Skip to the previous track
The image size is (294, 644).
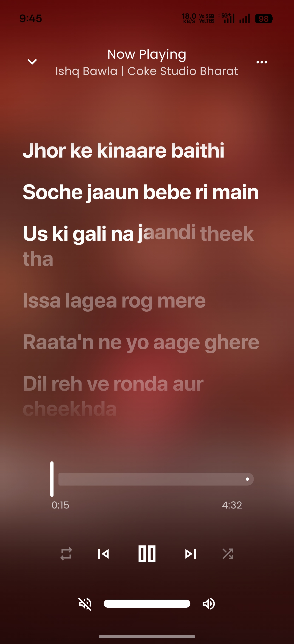coord(103,554)
